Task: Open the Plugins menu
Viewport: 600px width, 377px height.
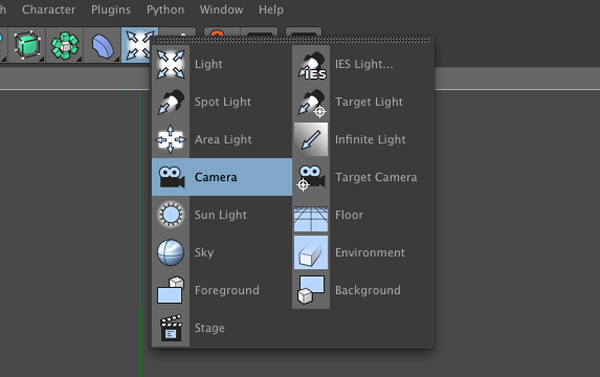Action: pyautogui.click(x=111, y=10)
